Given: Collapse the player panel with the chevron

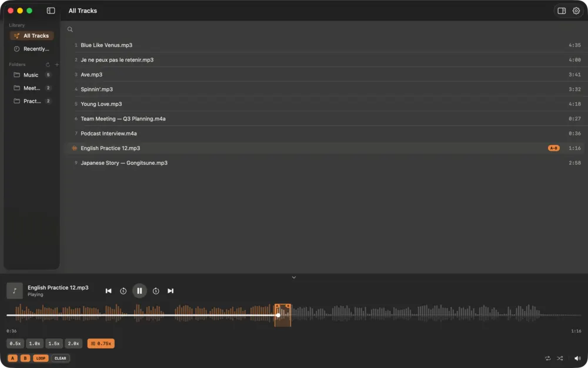Looking at the screenshot, I should click(x=294, y=277).
